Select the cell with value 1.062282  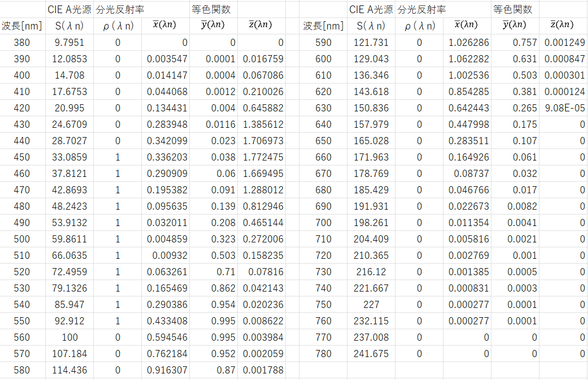pyautogui.click(x=469, y=59)
